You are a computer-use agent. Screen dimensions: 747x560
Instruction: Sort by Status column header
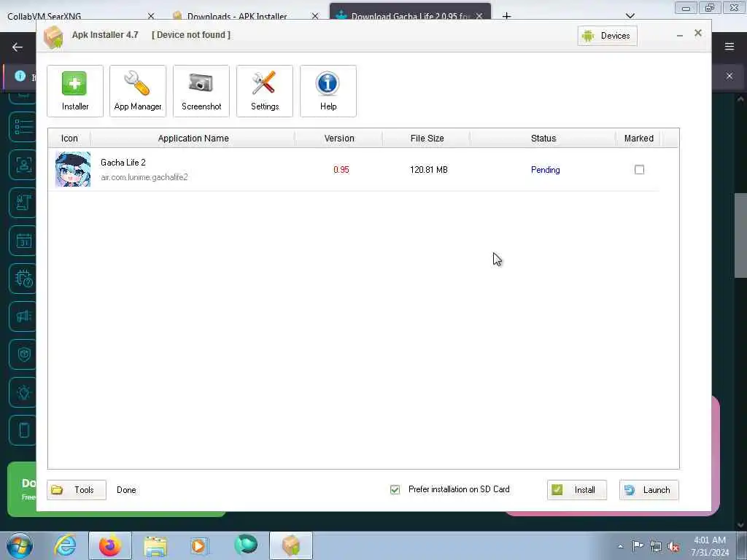[543, 138]
